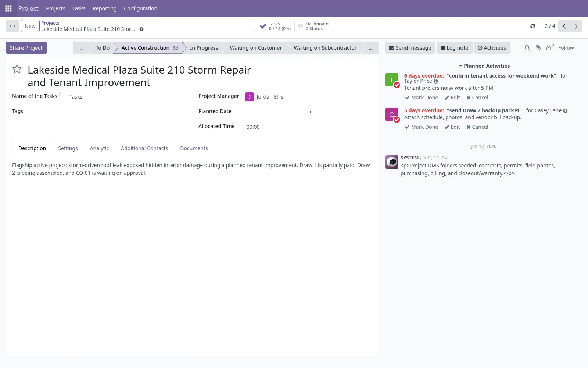Show the followers list icon
The height and width of the screenshot is (368, 588).
tap(550, 47)
